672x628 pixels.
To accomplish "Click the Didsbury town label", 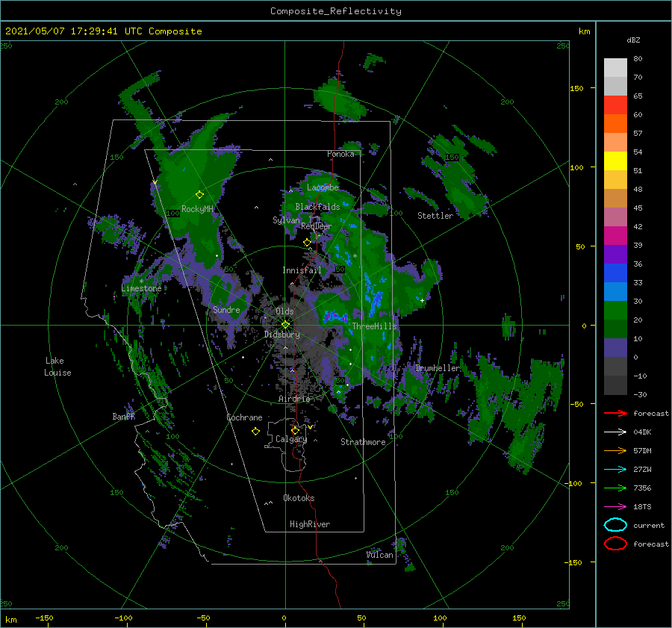I will coord(282,335).
